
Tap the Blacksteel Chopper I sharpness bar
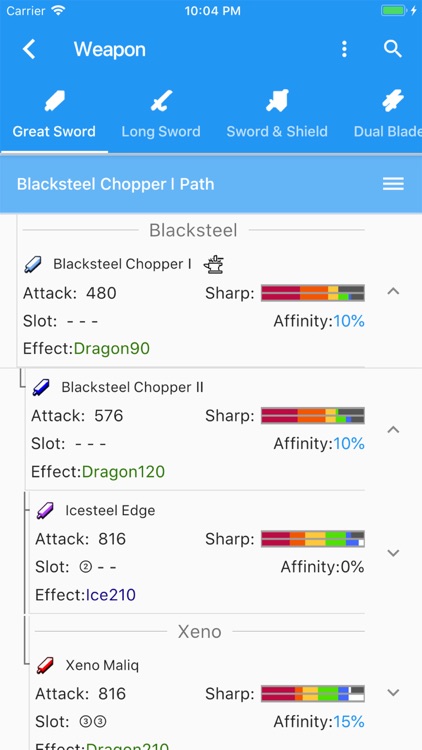(x=313, y=293)
